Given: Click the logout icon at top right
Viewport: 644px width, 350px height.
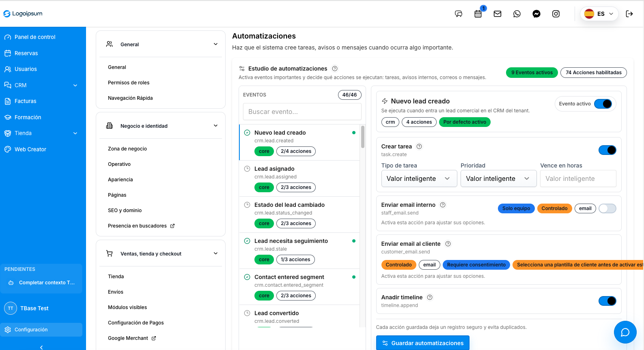Looking at the screenshot, I should pos(629,14).
